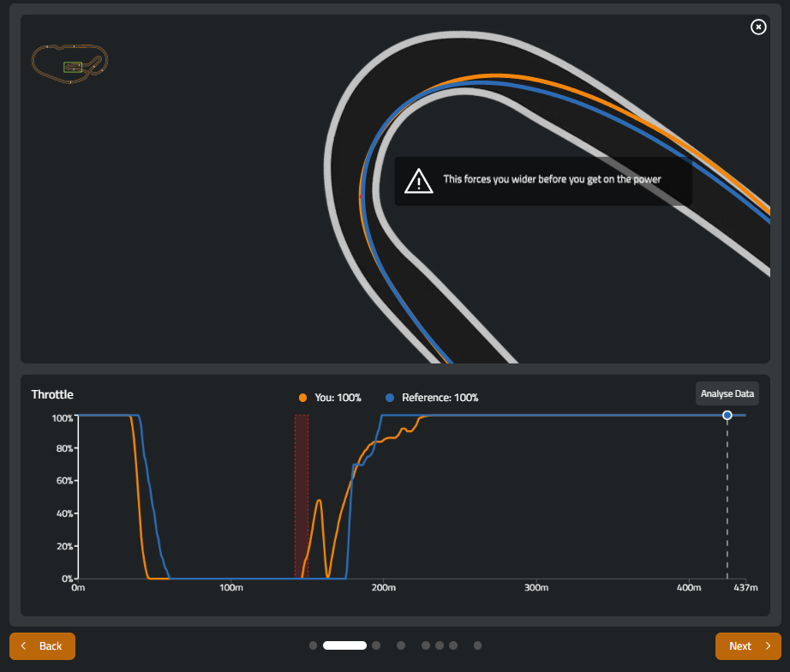Click the 'This forces you wider' warning message
790x672 pixels.
(x=552, y=180)
